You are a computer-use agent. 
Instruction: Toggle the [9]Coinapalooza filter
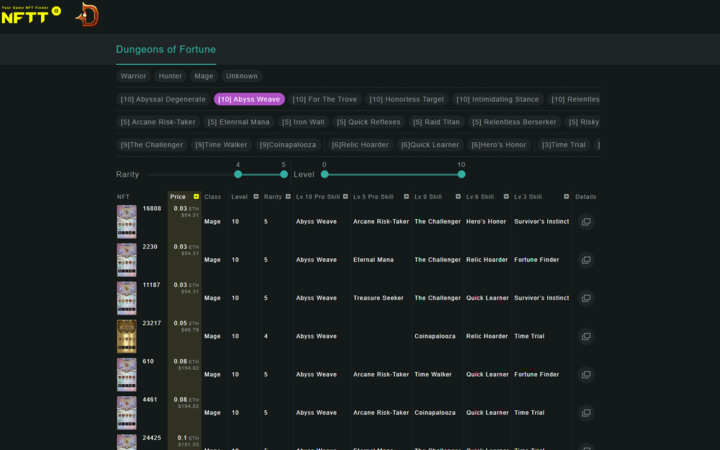point(288,145)
